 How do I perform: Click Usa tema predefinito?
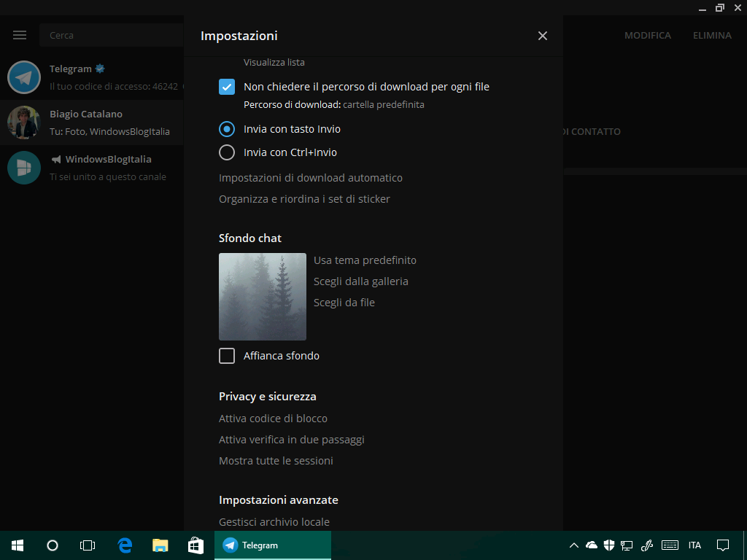pyautogui.click(x=365, y=260)
